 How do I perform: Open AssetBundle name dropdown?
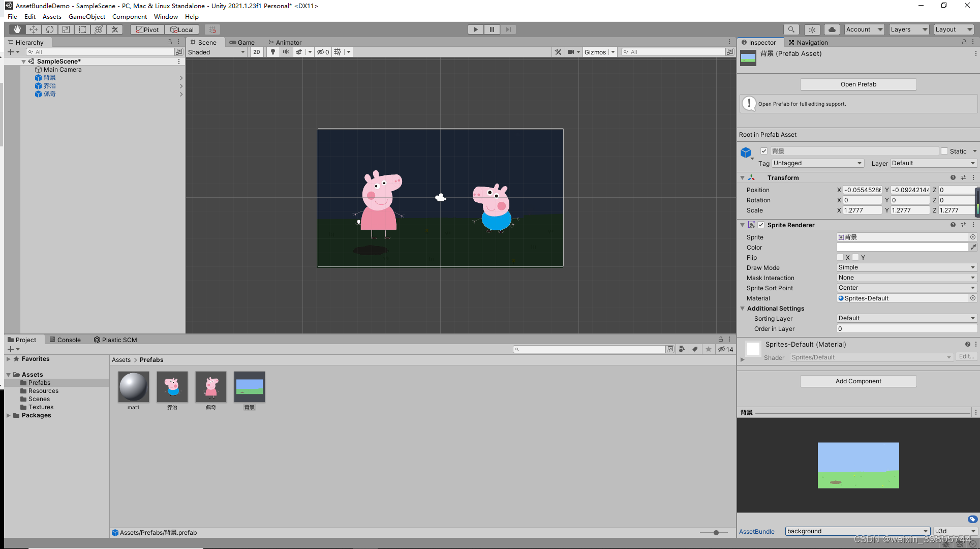point(857,531)
